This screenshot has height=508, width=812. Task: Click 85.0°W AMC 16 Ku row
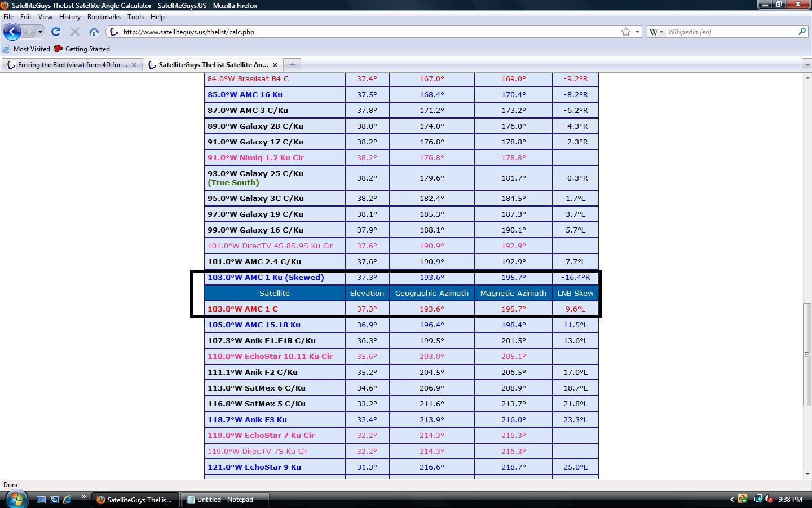point(401,94)
